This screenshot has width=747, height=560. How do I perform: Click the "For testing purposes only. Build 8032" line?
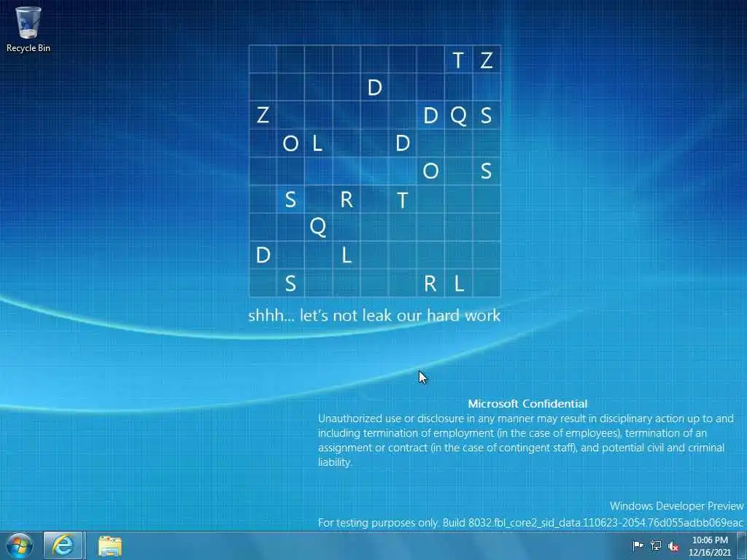pos(530,523)
